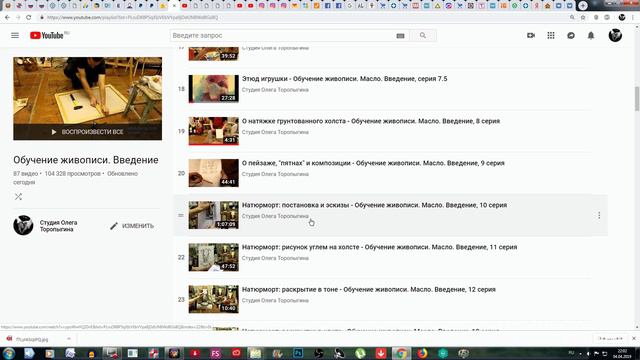Viewport: 640px width, 360px height.
Task: Click channel name under the 11 серия video
Action: (275, 258)
